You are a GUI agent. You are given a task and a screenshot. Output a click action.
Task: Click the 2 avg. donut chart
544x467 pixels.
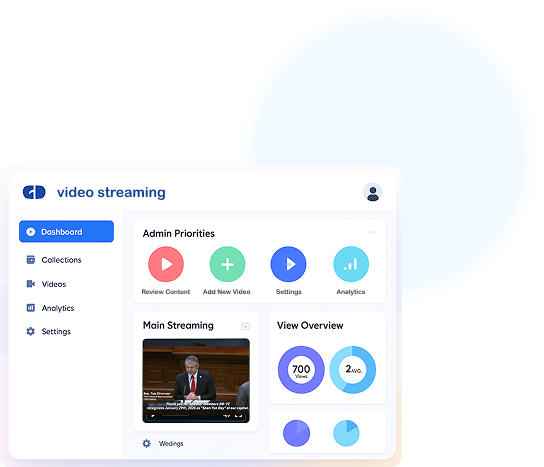point(352,370)
